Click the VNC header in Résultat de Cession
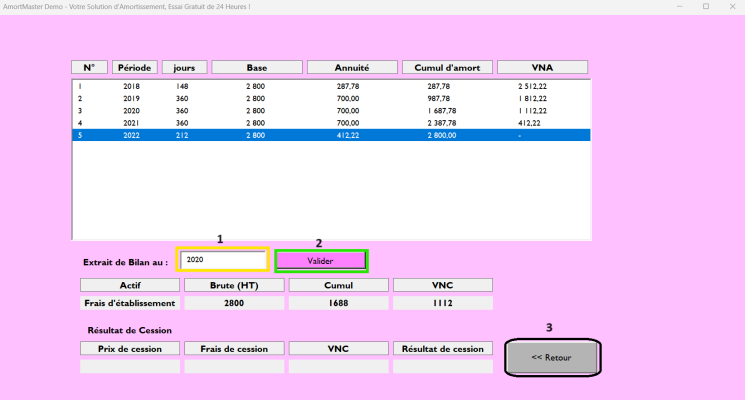 click(x=338, y=349)
